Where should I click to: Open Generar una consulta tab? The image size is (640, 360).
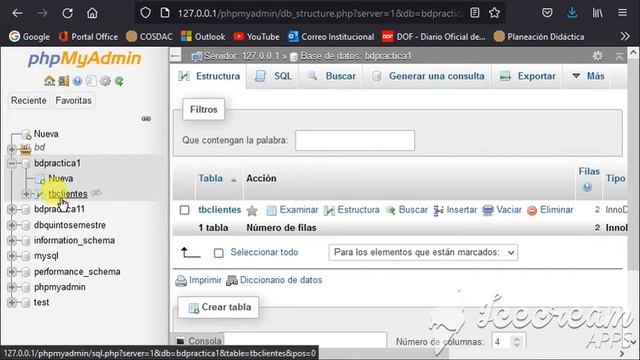click(428, 76)
